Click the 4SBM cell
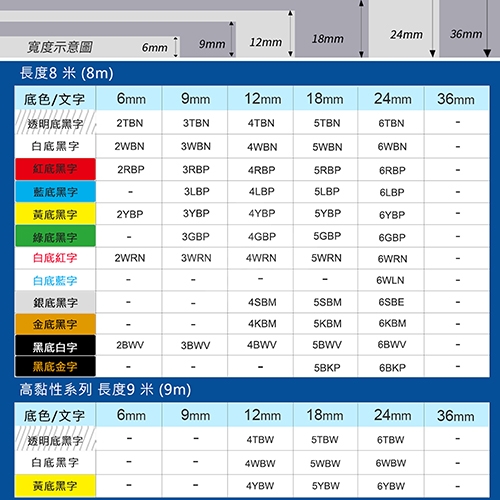Viewport: 500px width, 500px height. (x=262, y=302)
